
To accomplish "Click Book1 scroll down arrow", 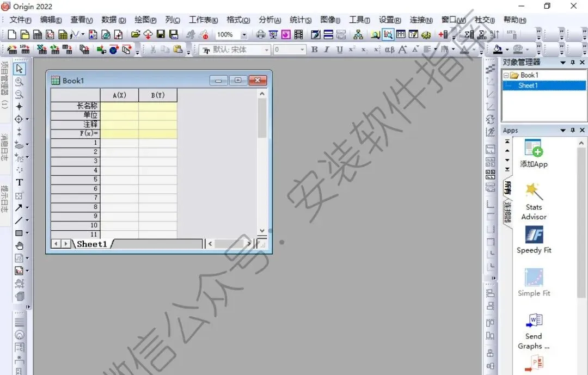I will point(262,231).
